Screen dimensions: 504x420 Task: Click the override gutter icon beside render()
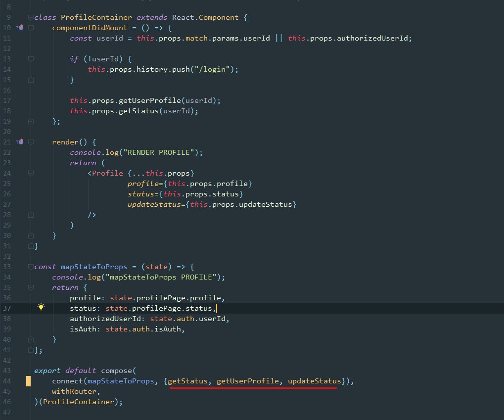20,142
